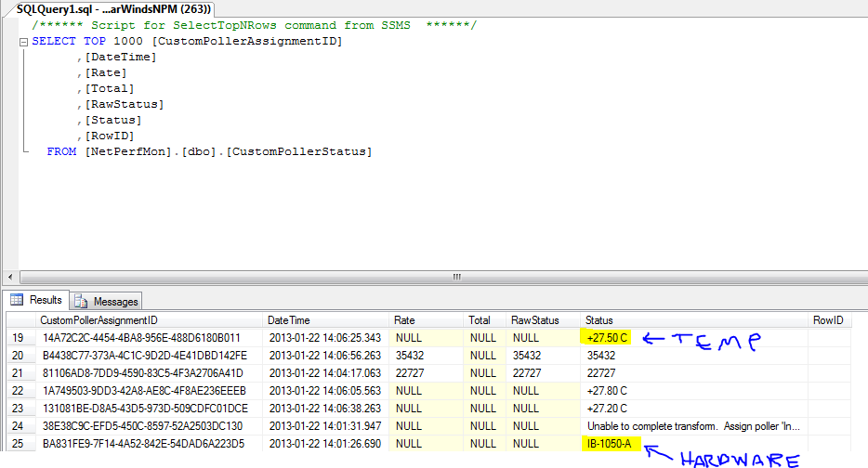Click cell 38E38C9C-EFD5-450C-8597-52A2503DC130
868x468 pixels.
pyautogui.click(x=149, y=426)
